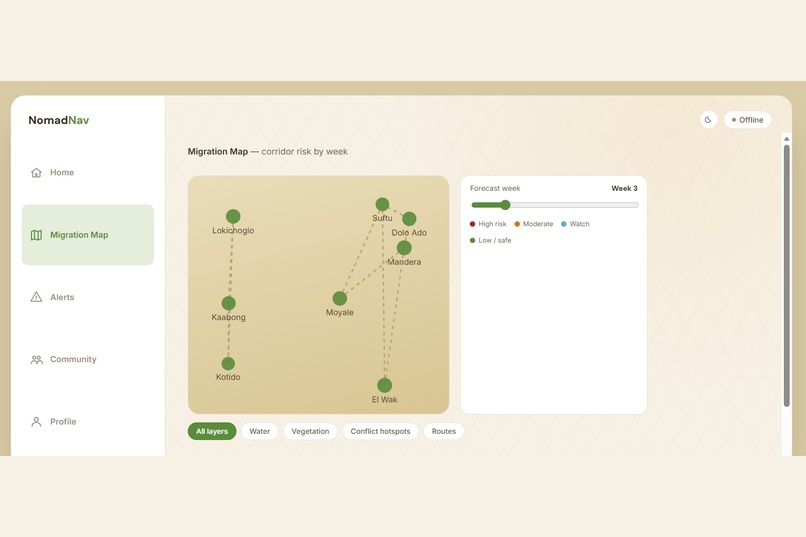Image resolution: width=806 pixels, height=537 pixels.
Task: Click the 'Lokichogio' map label
Action: point(233,231)
